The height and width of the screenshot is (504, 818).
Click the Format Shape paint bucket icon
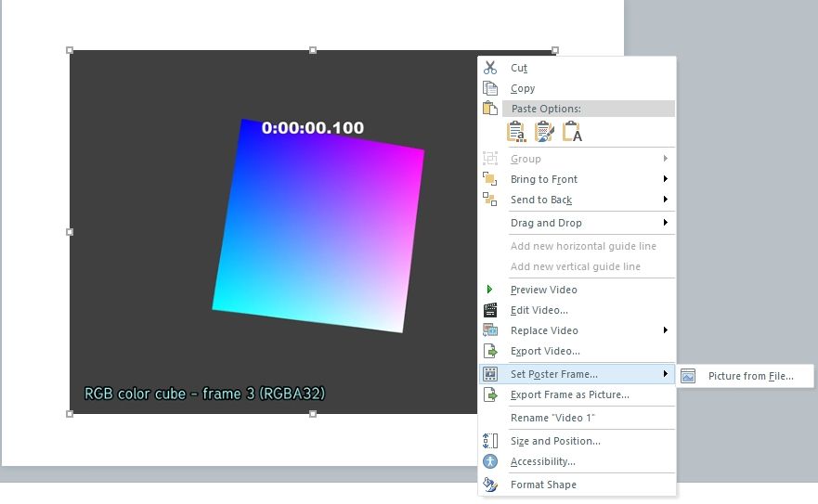click(x=490, y=485)
